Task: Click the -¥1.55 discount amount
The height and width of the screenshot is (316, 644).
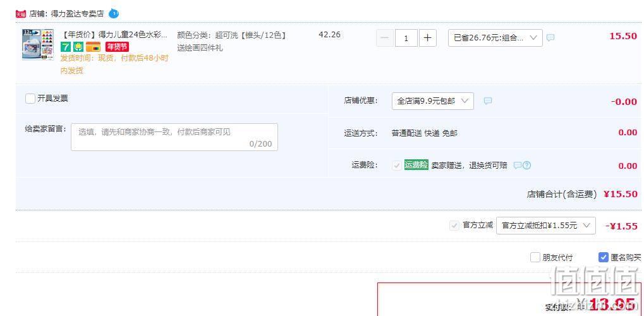Action: pos(621,226)
